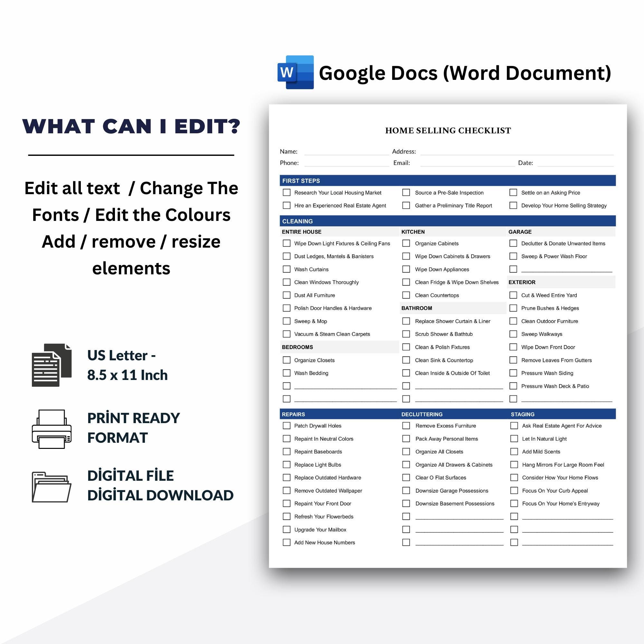Click the DECLUTTERING column heading
The image size is (644, 644).
(x=422, y=414)
